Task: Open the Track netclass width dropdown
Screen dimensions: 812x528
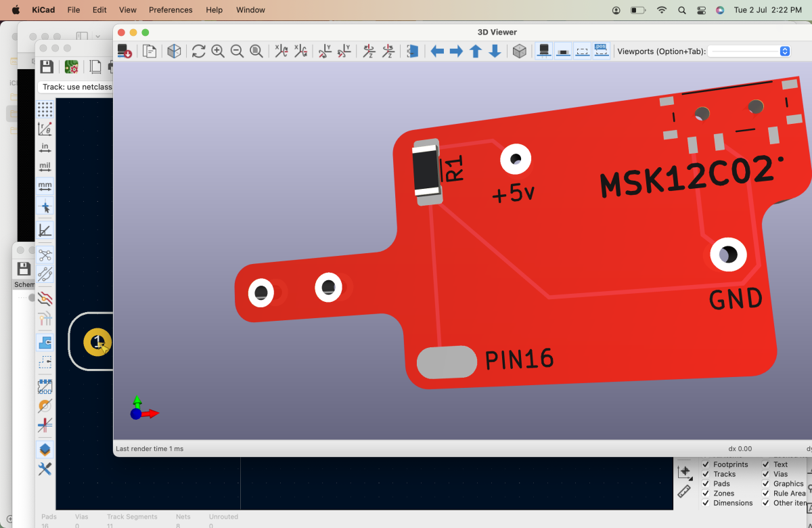Action: [x=76, y=87]
